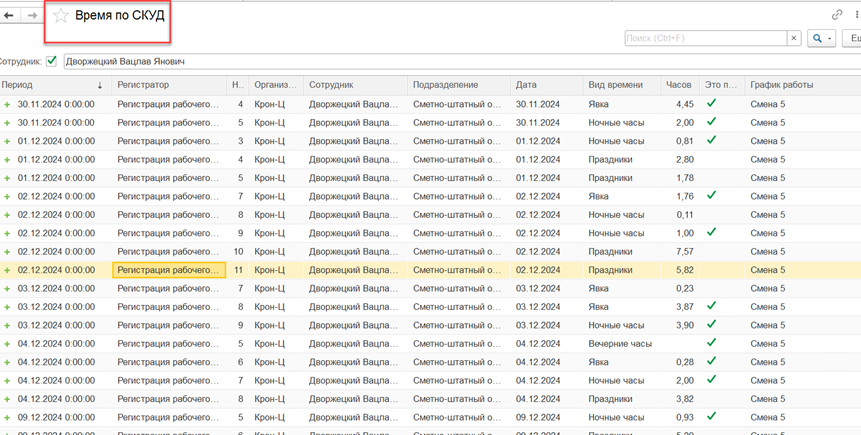Click the forward navigation arrow
This screenshot has width=861, height=435.
point(32,16)
